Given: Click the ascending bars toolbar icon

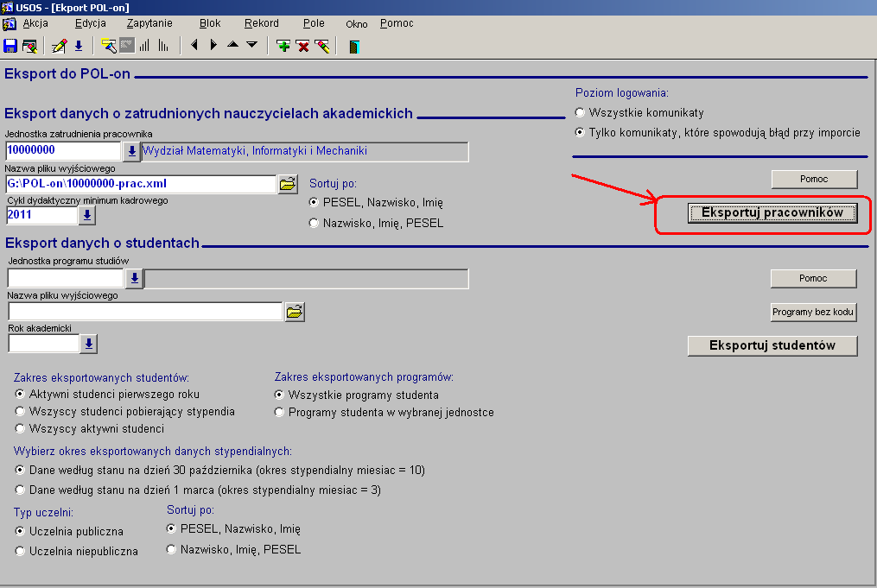Looking at the screenshot, I should click(x=145, y=46).
